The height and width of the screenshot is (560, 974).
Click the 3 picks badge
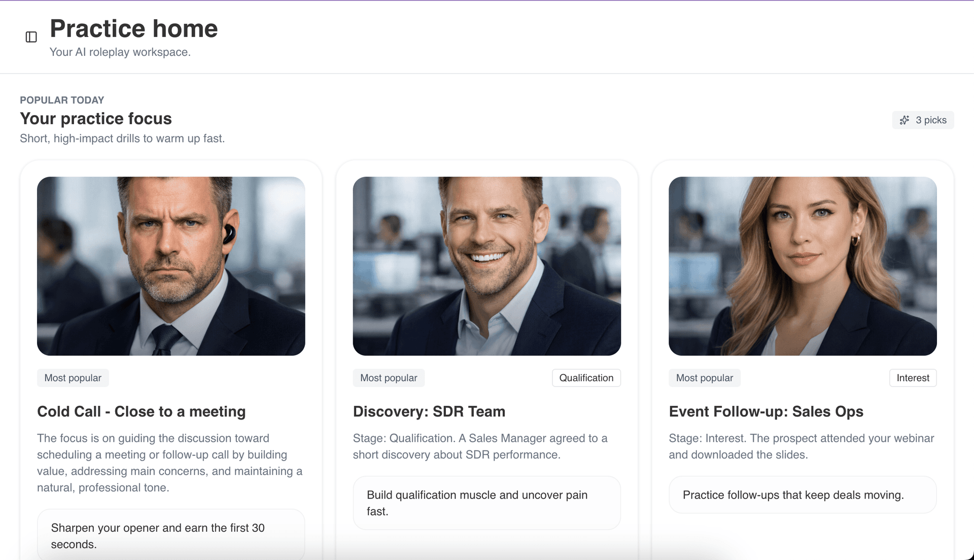coord(930,120)
